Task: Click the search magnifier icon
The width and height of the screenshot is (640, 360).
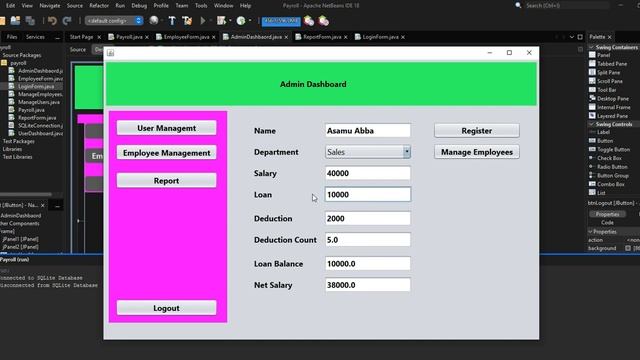Action: pyautogui.click(x=518, y=5)
